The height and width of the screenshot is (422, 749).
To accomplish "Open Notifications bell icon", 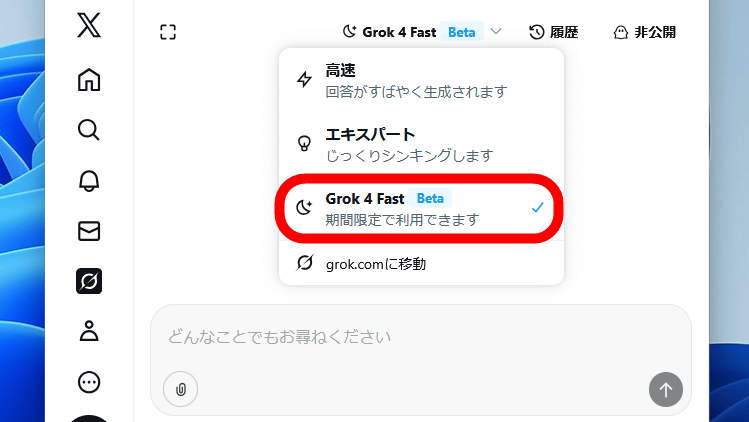I will (89, 180).
